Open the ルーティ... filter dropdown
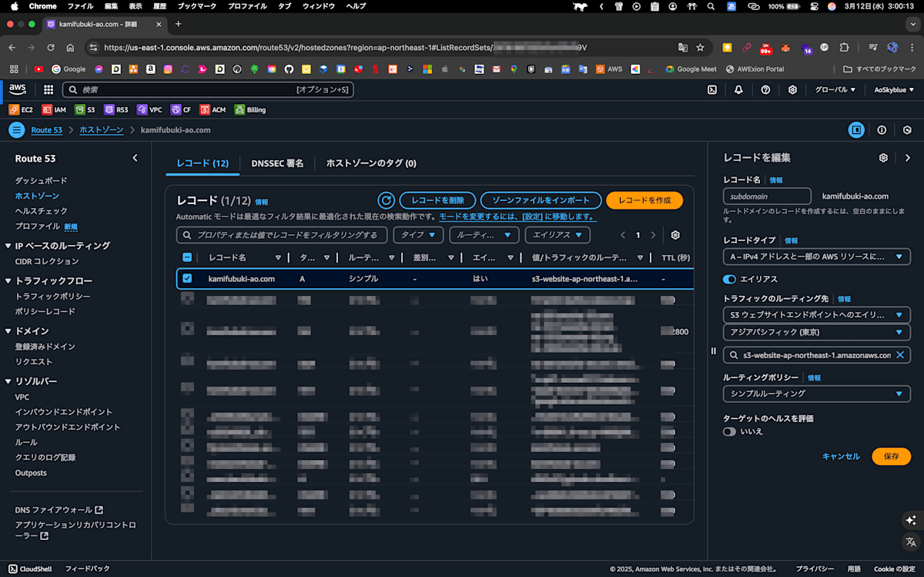The width and height of the screenshot is (924, 577). (x=484, y=235)
